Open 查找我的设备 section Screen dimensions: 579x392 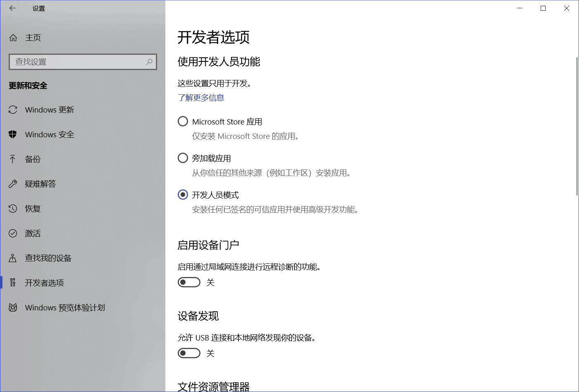coord(82,258)
